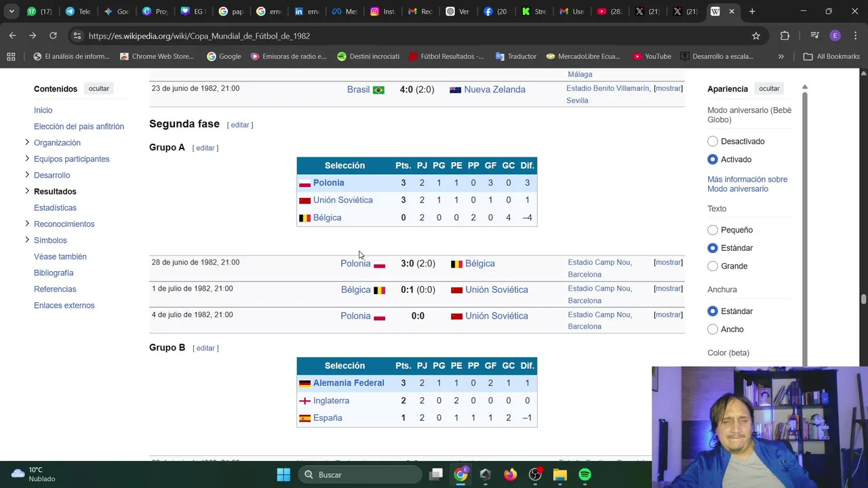The image size is (868, 488).
Task: Expand the Organización section in contents
Action: pos(27,142)
